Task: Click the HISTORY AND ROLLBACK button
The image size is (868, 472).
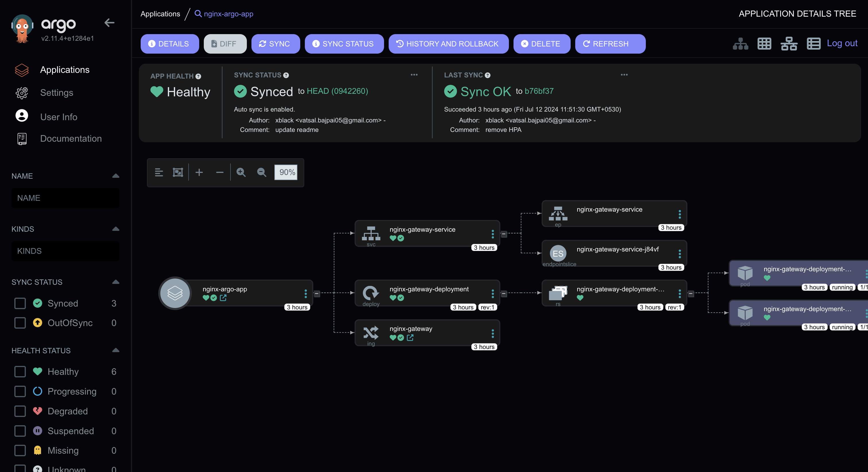Action: 448,44
